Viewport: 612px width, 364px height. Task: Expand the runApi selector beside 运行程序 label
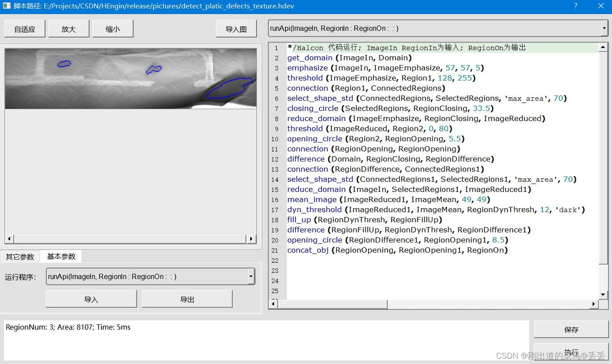(x=251, y=276)
